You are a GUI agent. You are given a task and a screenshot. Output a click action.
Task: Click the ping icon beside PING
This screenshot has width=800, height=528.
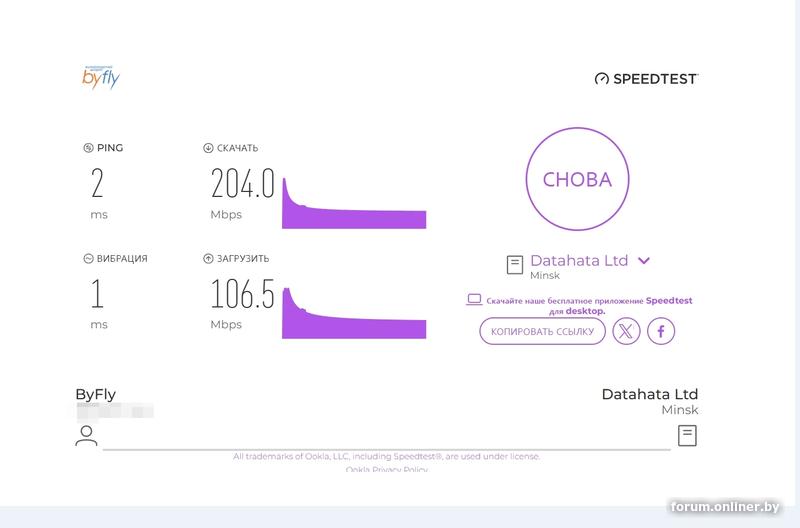coord(88,148)
